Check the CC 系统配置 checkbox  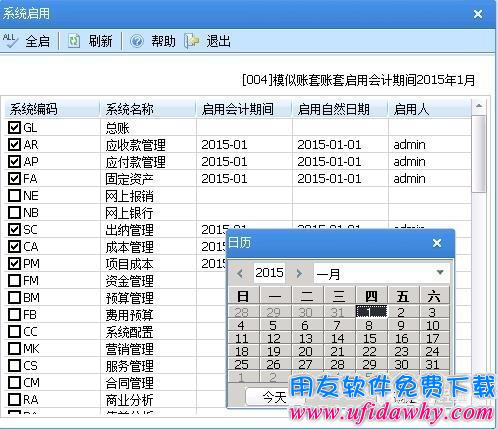(14, 331)
